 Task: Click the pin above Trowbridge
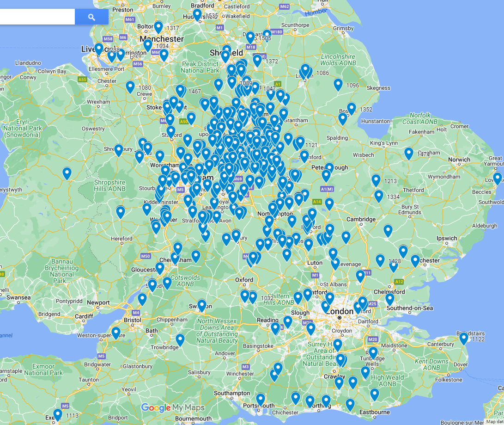pyautogui.click(x=180, y=340)
